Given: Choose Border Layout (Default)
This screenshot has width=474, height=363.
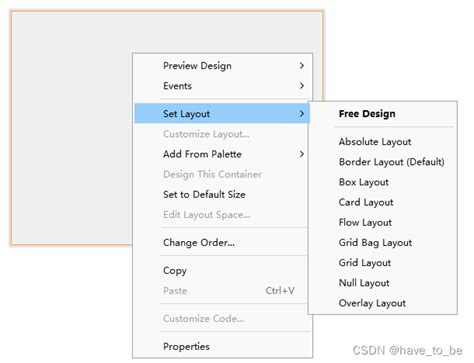Looking at the screenshot, I should (391, 162).
